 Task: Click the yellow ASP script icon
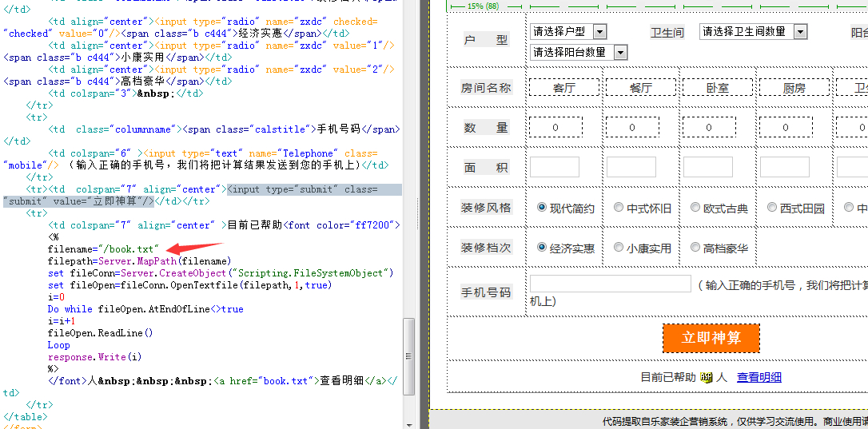706,378
